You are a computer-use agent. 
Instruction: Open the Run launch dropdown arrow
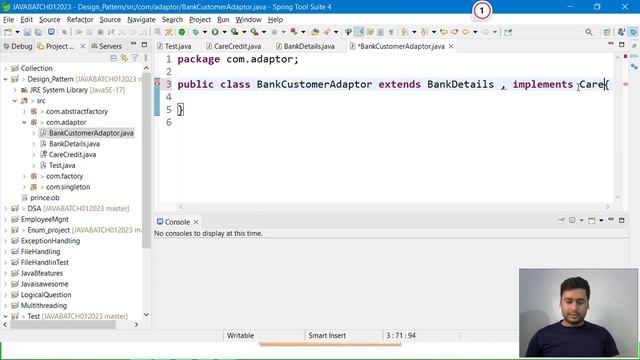[x=224, y=32]
